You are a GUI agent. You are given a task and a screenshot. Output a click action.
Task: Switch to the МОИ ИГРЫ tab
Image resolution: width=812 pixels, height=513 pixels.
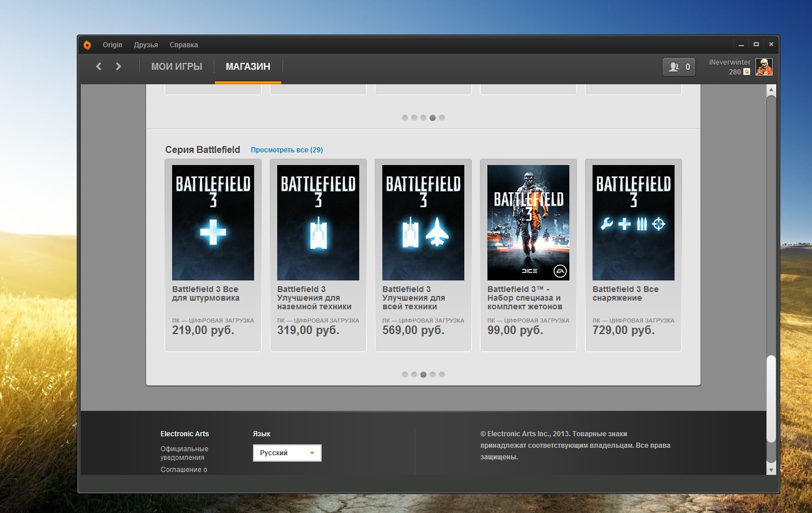pyautogui.click(x=177, y=67)
